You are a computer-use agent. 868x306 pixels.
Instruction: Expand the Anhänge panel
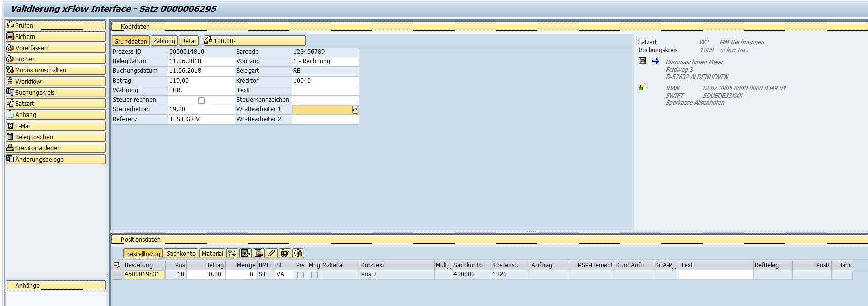[x=56, y=286]
